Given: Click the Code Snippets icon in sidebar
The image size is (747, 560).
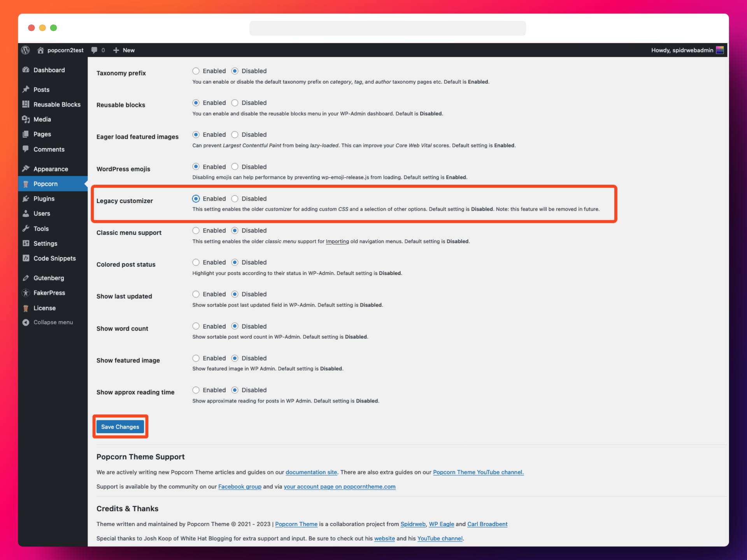Looking at the screenshot, I should tap(26, 258).
